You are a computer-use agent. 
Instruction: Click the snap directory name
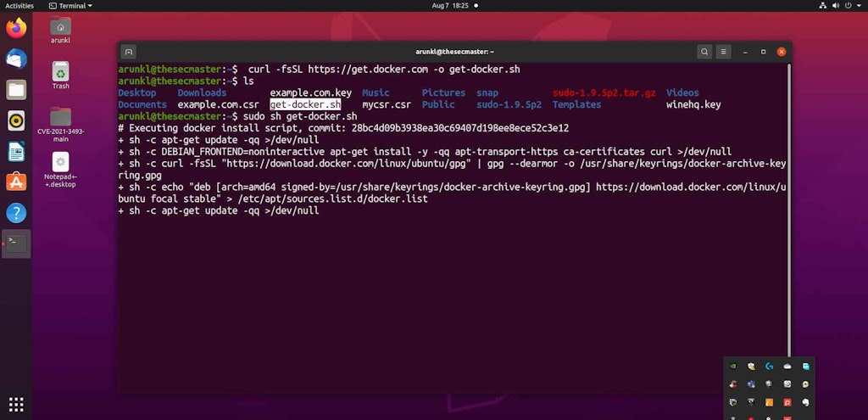[x=487, y=93]
